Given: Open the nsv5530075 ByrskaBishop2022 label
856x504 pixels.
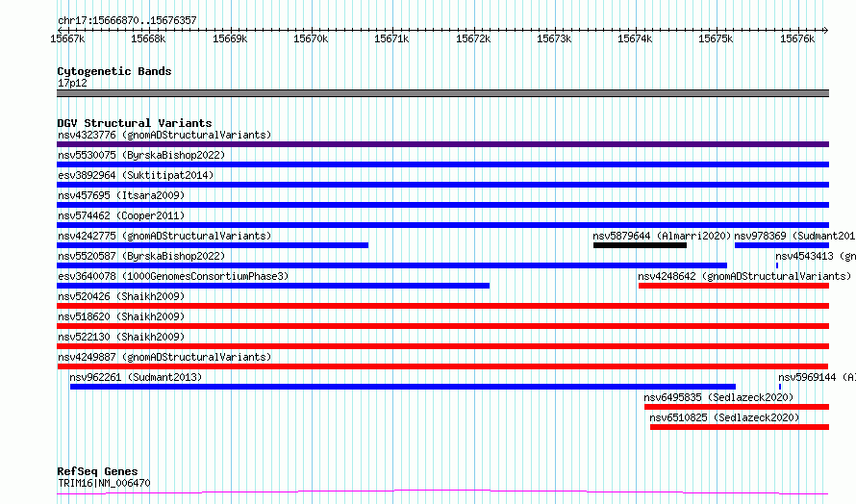Looking at the screenshot, I should pyautogui.click(x=141, y=155).
